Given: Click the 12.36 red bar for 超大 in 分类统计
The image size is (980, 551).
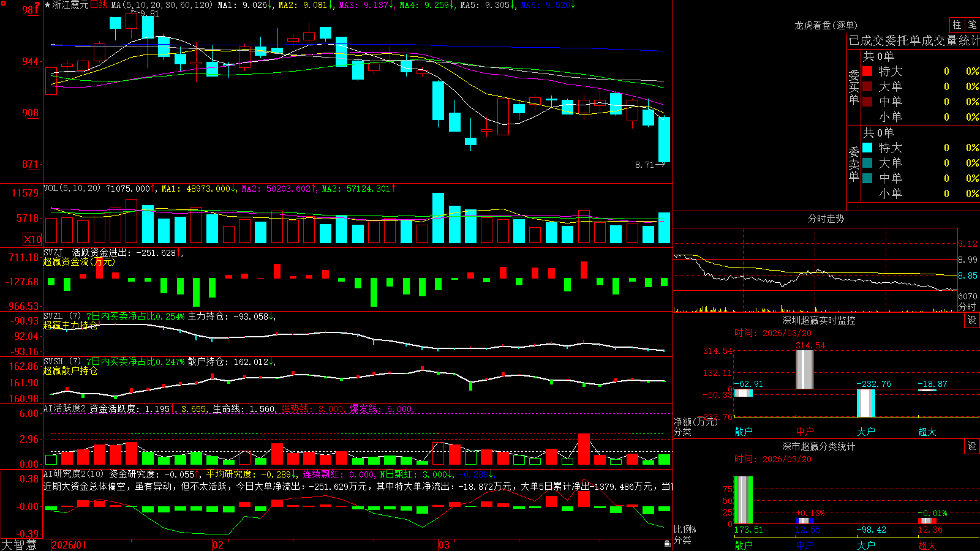Looking at the screenshot, I should (x=927, y=521).
